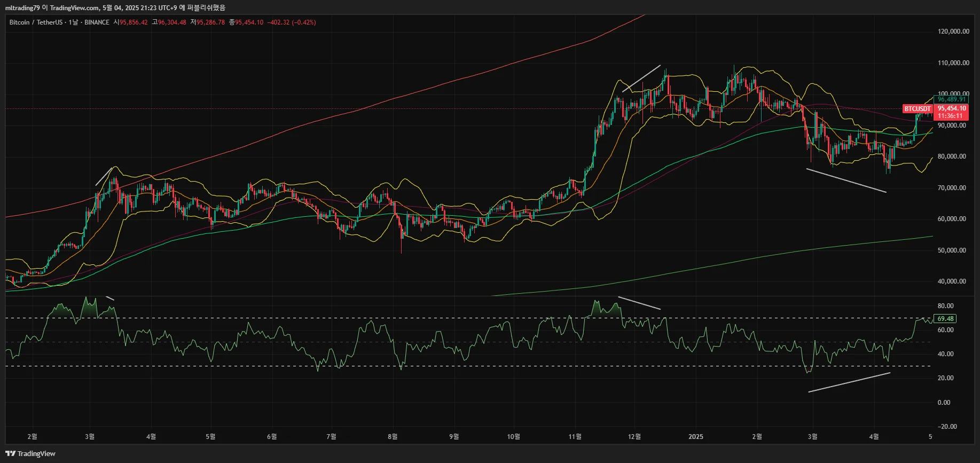Click the -402.32 (-0.42%) change value

pos(292,22)
